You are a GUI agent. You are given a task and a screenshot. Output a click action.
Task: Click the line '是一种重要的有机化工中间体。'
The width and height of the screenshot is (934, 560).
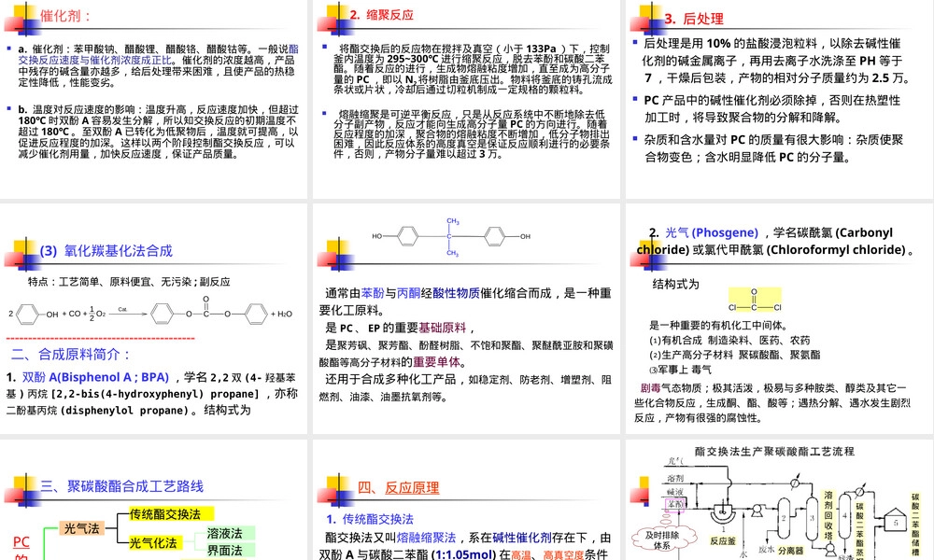point(717,325)
